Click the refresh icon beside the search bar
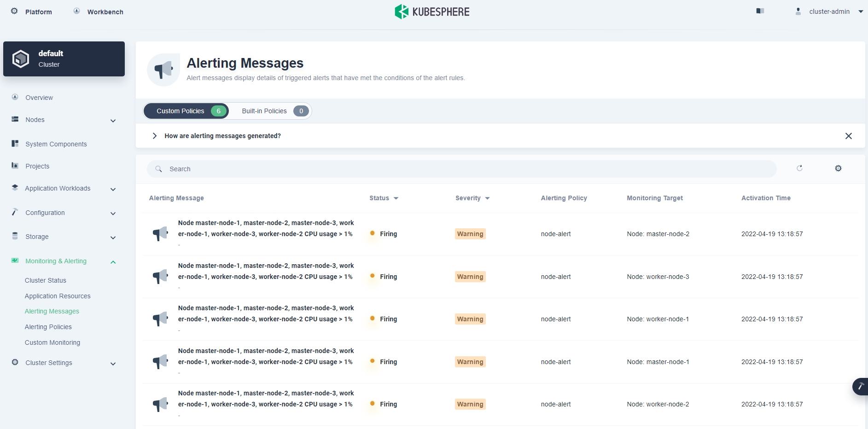 pyautogui.click(x=799, y=168)
